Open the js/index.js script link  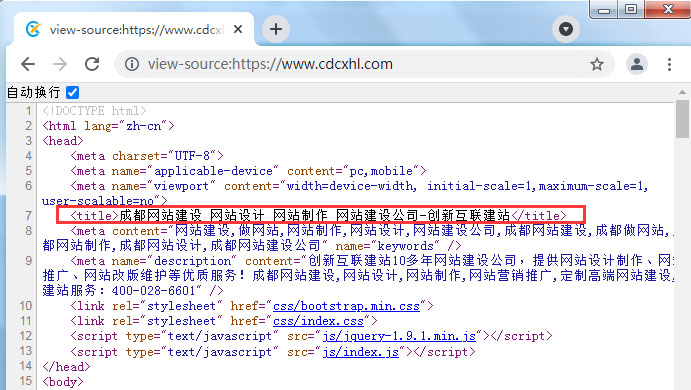pyautogui.click(x=360, y=352)
